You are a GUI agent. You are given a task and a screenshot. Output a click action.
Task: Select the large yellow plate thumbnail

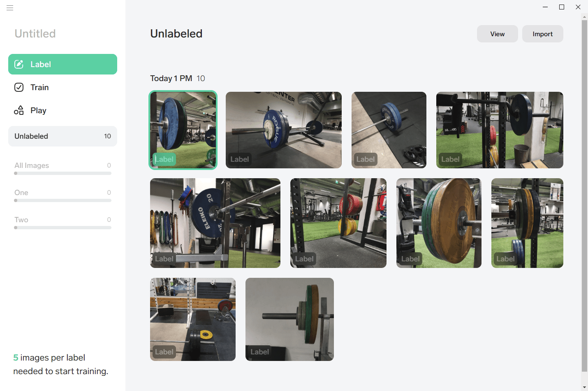pos(439,223)
